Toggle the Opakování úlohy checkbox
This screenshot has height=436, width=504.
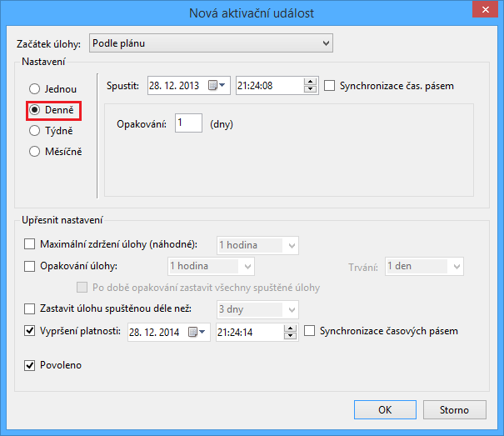click(x=31, y=267)
